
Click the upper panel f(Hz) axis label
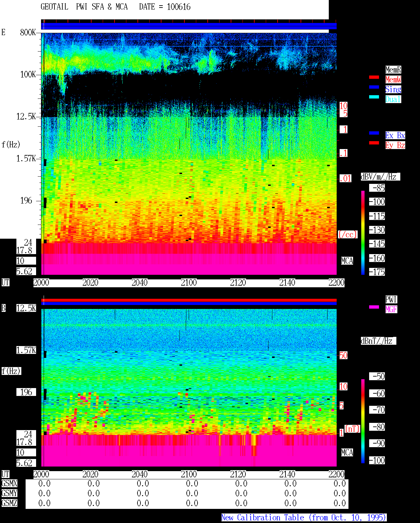click(x=10, y=144)
